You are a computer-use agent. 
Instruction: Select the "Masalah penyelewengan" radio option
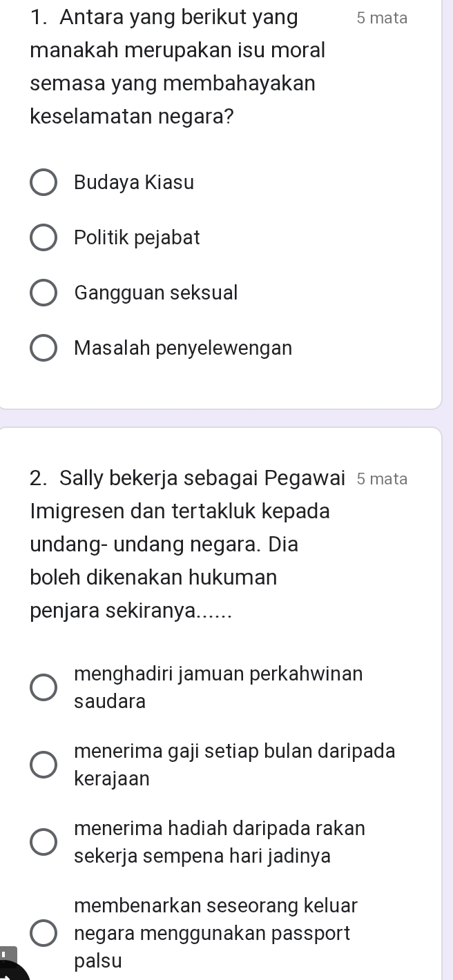click(x=43, y=348)
